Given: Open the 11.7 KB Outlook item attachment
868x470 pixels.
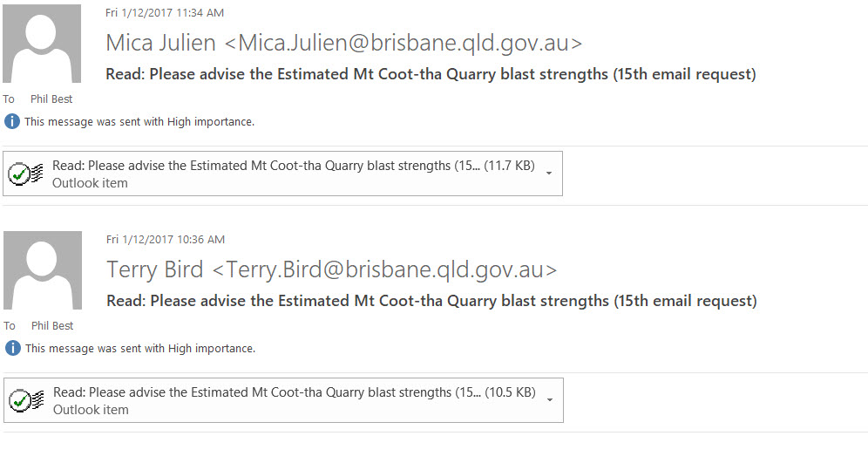Looking at the screenshot, I should (283, 174).
